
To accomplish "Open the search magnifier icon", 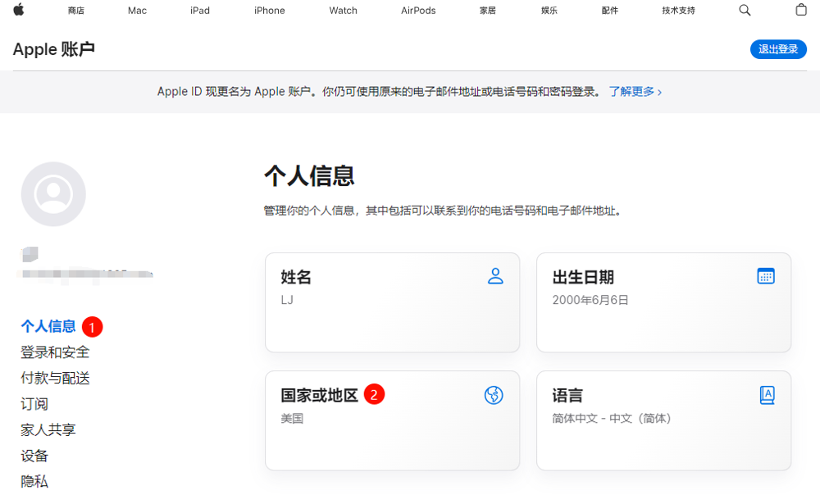I will (x=745, y=10).
